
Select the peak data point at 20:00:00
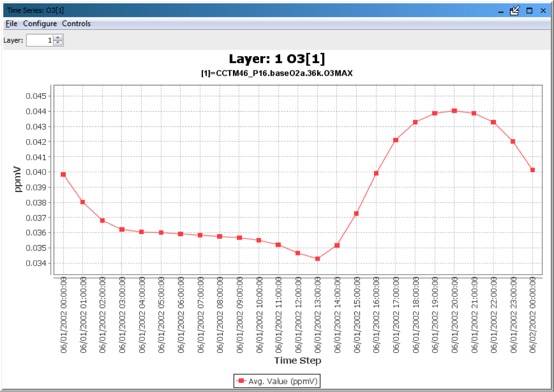click(455, 111)
